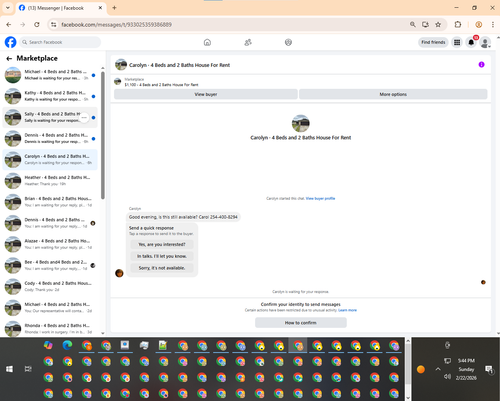Open the Friends icon in top navigation
Image resolution: width=500 pixels, height=401 pixels.
[248, 42]
